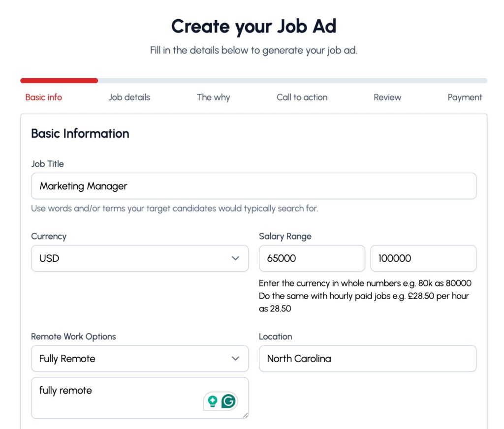Select the Basic info step
Screen dimensions: 504x429
tap(44, 97)
